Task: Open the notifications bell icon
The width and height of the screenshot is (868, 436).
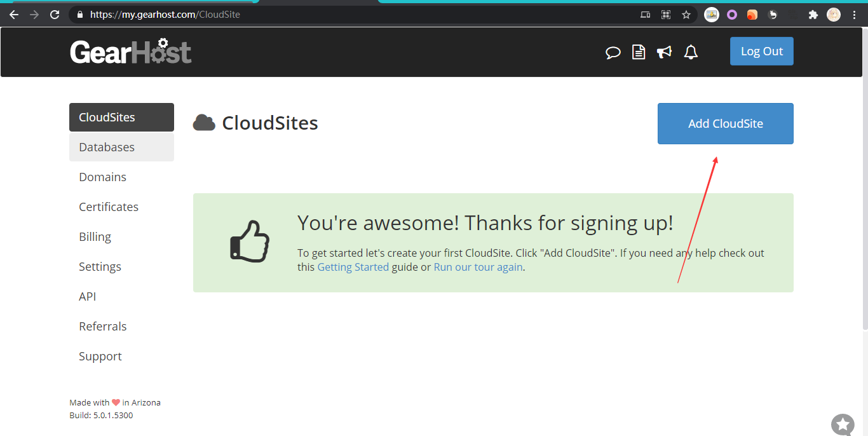Action: pyautogui.click(x=691, y=52)
